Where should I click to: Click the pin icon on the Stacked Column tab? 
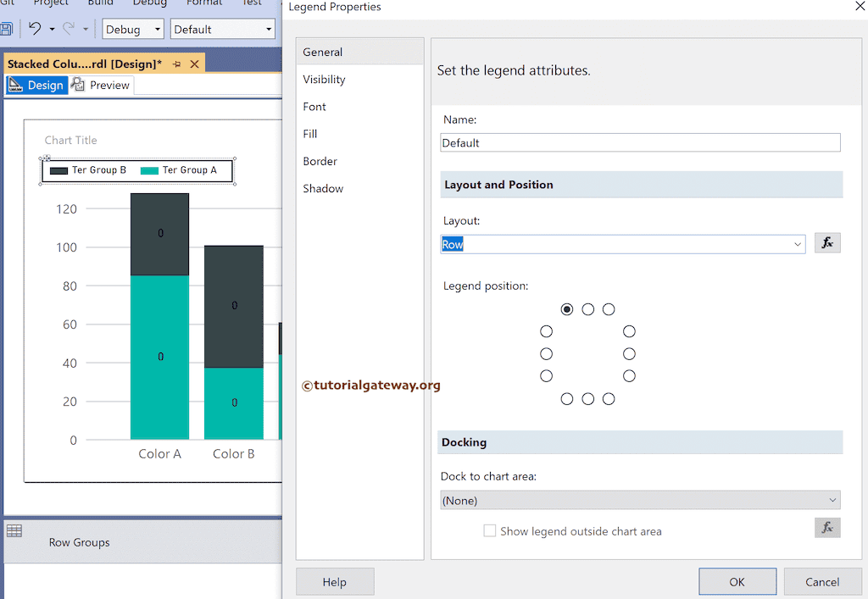pyautogui.click(x=177, y=63)
